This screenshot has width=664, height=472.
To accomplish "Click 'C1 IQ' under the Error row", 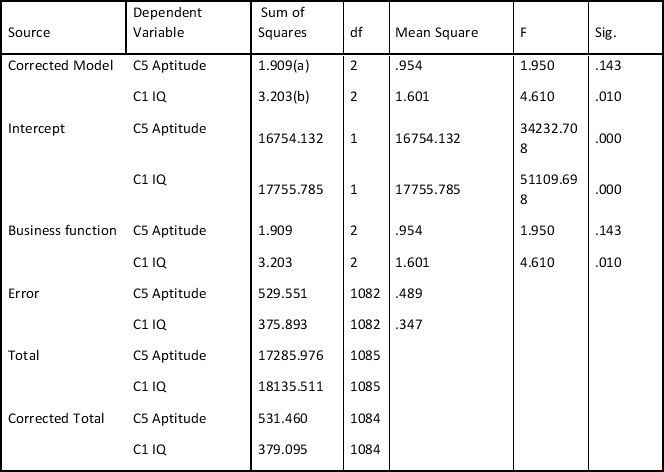I will tap(149, 324).
